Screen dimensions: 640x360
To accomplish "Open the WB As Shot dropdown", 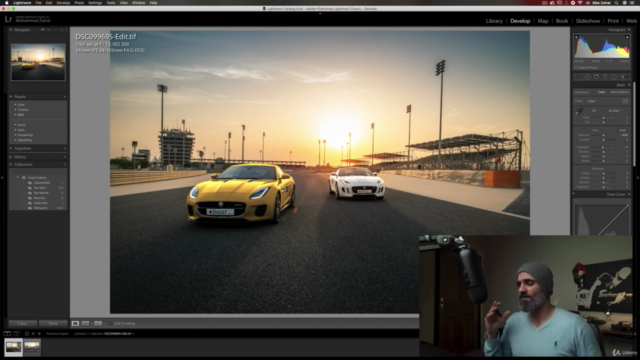I will coord(615,111).
